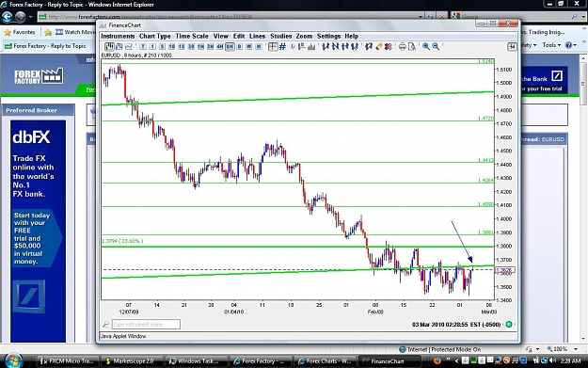The image size is (588, 368).
Task: Switch to Forex Factory taskbar window
Action: click(x=261, y=361)
